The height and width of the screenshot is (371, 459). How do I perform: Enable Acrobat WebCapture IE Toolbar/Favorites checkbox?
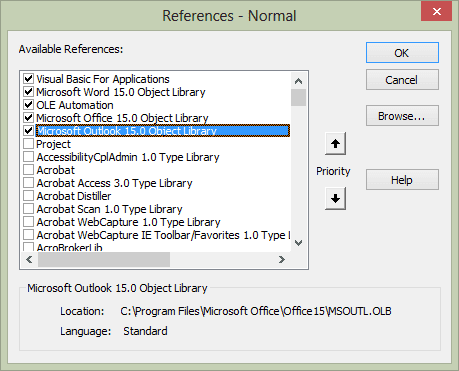[x=29, y=235]
